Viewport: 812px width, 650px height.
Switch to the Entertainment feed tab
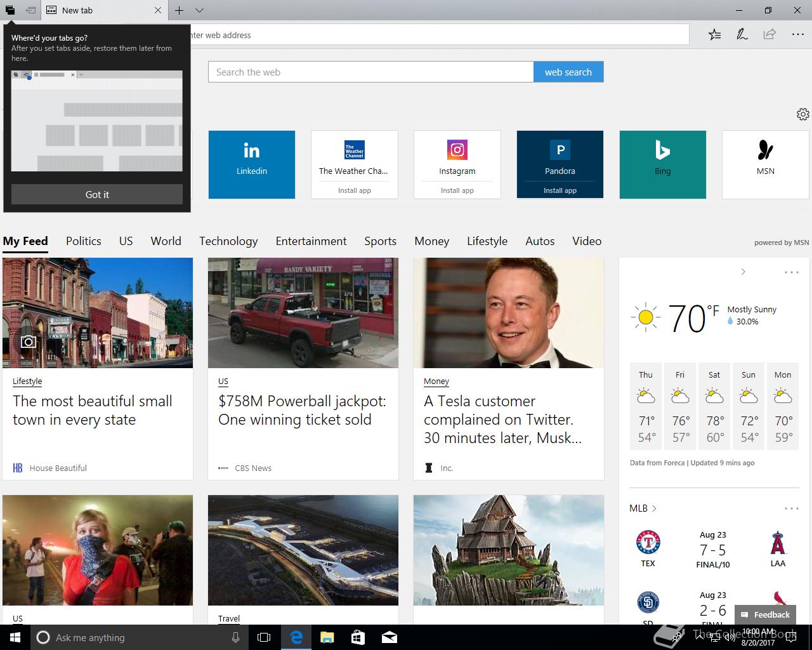311,241
